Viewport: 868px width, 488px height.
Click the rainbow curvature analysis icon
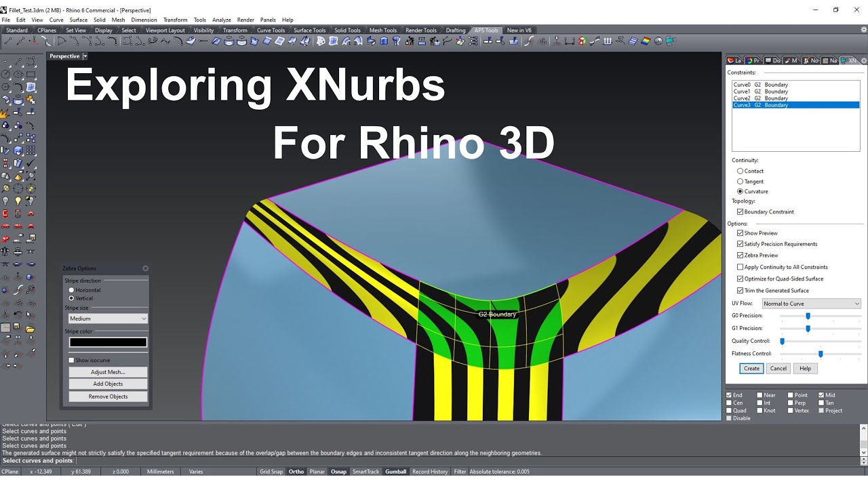[x=645, y=41]
